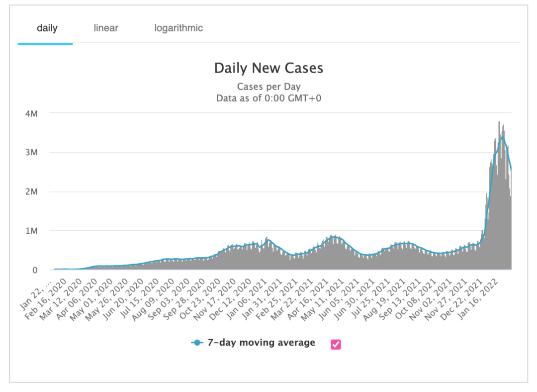Screen dimensions: 537x392
Task: Click the Data as of 0:00 GMT+0 text
Action: tap(268, 98)
